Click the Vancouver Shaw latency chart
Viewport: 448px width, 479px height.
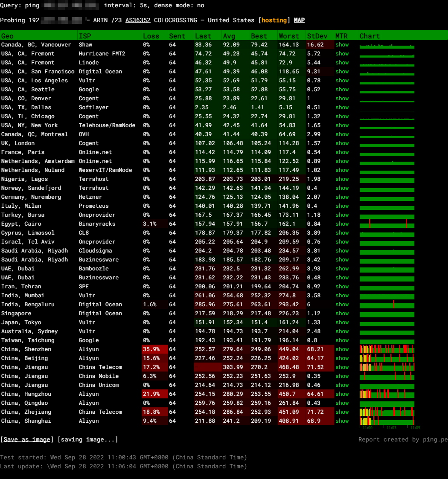387,46
